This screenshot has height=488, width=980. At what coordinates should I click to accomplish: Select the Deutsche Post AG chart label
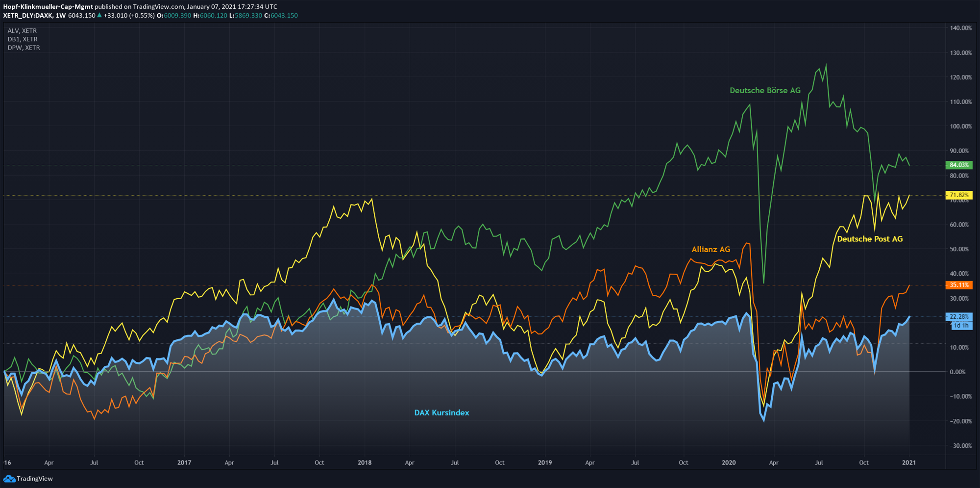[870, 239]
